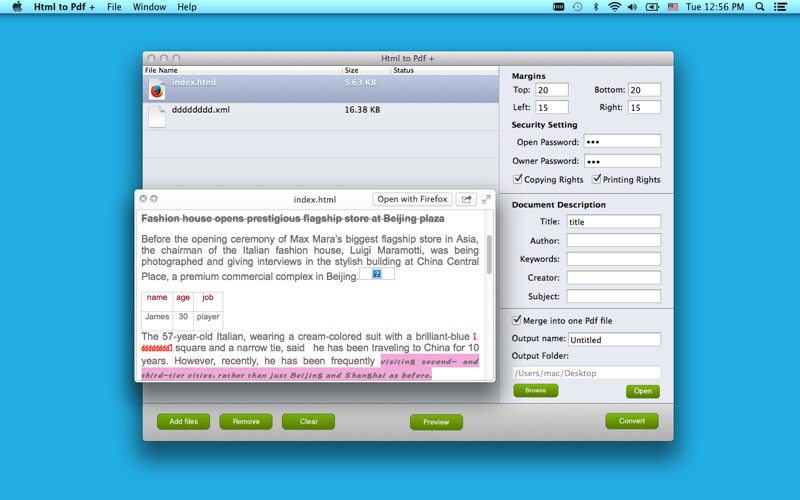Screen dimensions: 800x500
Task: Toggle the Printing Rights checkbox
Action: 596,179
